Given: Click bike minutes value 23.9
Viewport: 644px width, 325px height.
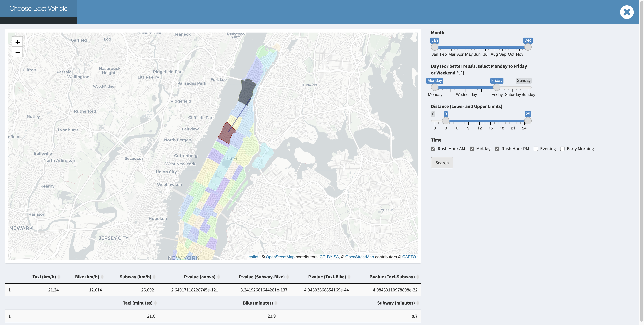Looking at the screenshot, I should coord(272,316).
